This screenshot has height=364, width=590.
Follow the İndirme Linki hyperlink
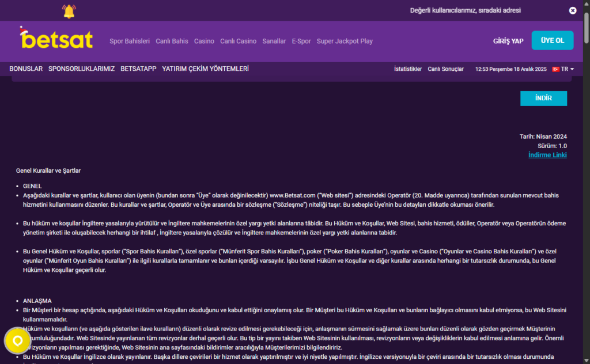coord(547,155)
